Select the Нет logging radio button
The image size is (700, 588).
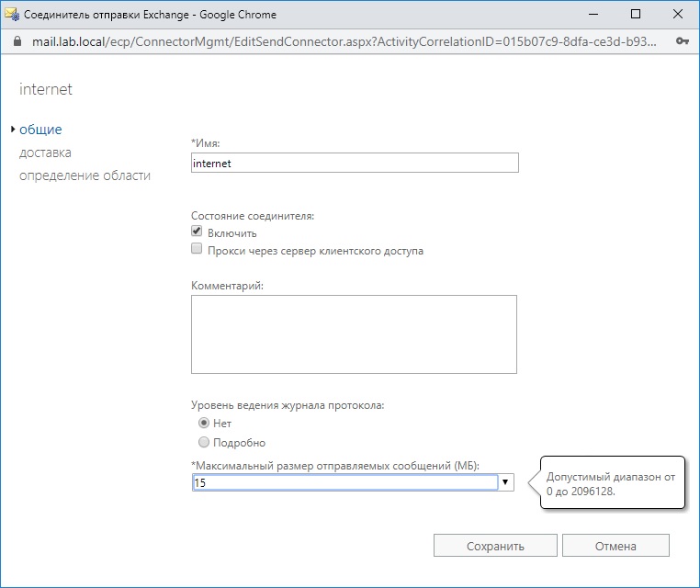[204, 424]
